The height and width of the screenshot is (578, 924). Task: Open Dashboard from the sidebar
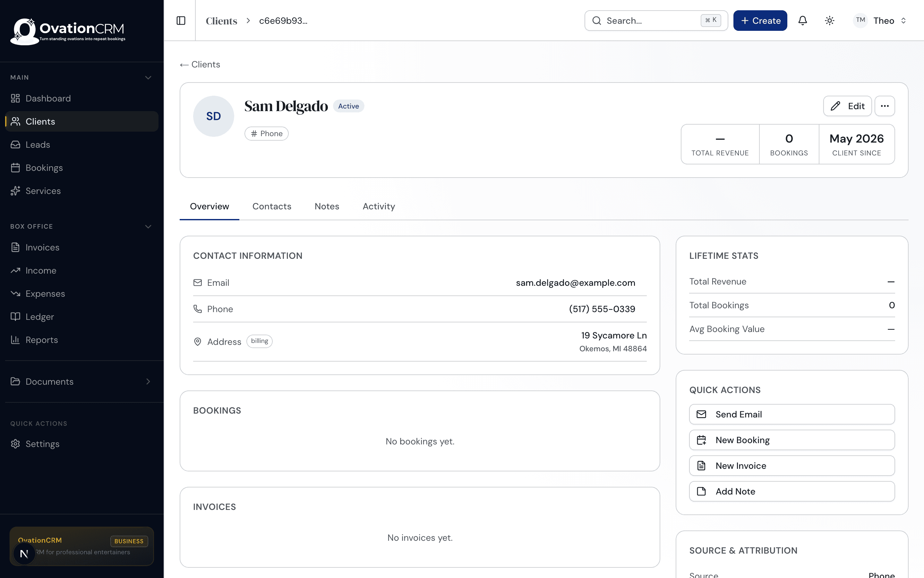[x=82, y=98]
